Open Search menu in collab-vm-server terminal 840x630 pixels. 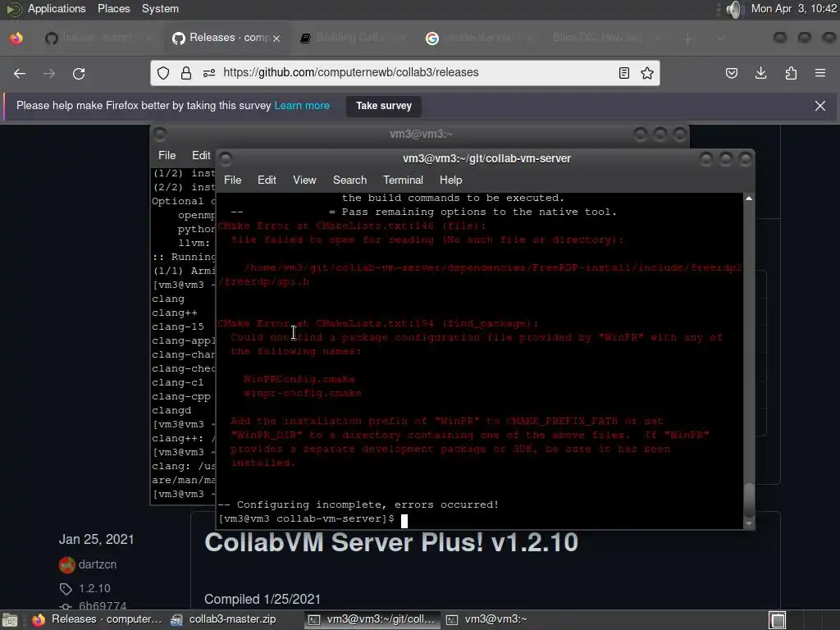(x=349, y=180)
